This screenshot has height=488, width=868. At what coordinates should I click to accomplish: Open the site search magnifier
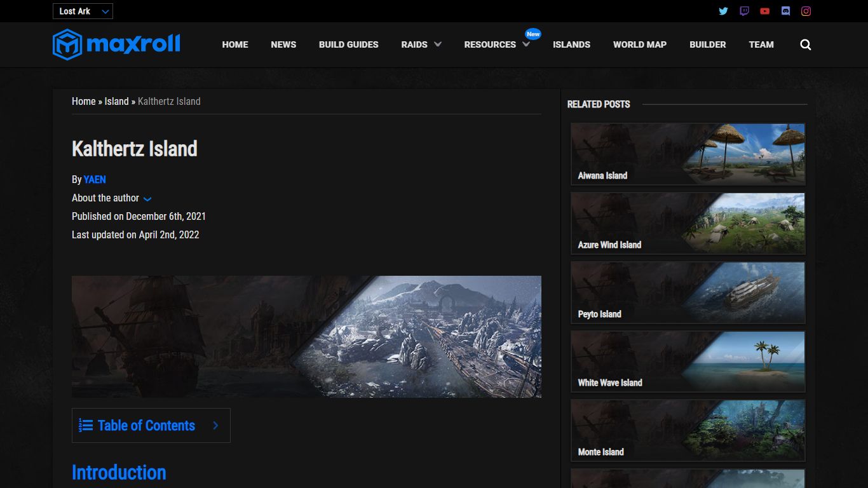tap(806, 44)
